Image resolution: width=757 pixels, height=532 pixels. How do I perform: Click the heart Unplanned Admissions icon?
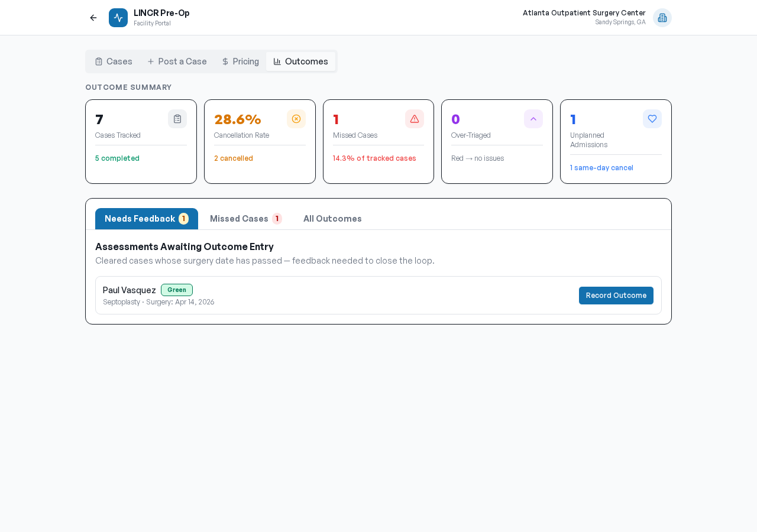(x=652, y=119)
